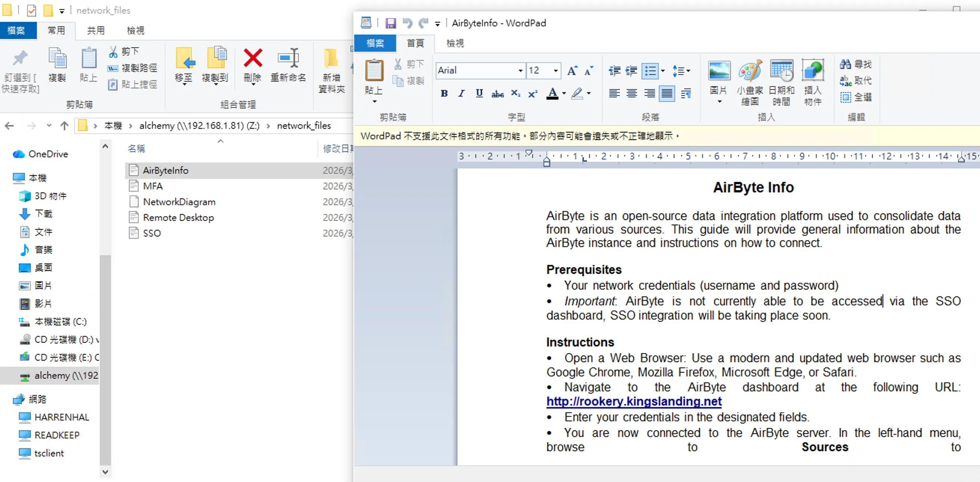Go up one folder level in Explorer

pos(64,126)
